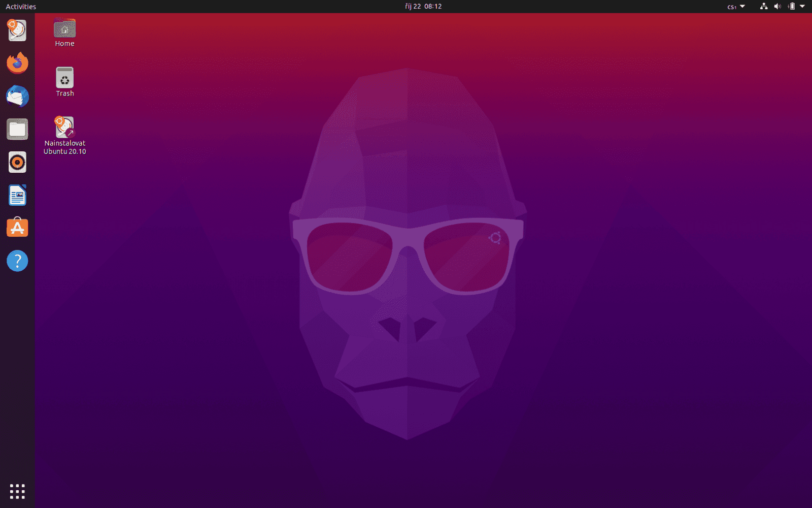This screenshot has height=508, width=812.
Task: Click the date and time in the top bar
Action: (x=423, y=7)
